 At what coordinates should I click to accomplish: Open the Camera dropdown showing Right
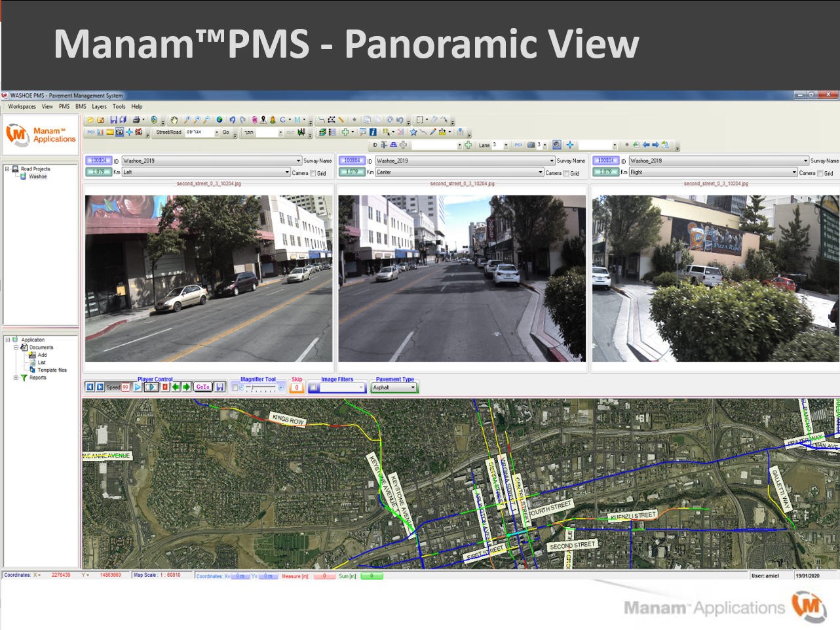click(713, 172)
